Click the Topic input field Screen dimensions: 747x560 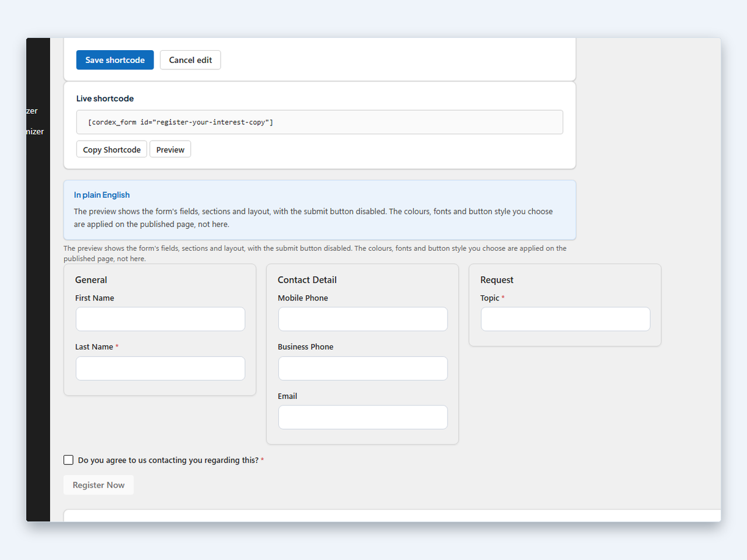click(566, 319)
